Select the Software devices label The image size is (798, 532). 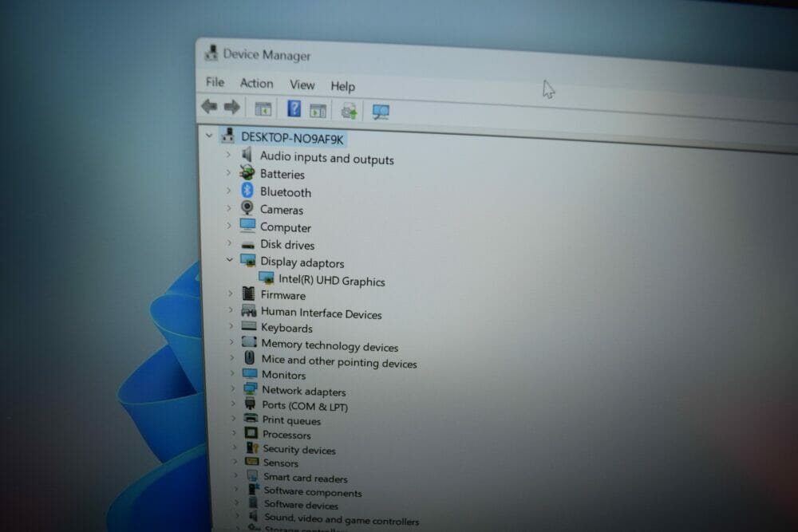pyautogui.click(x=301, y=505)
